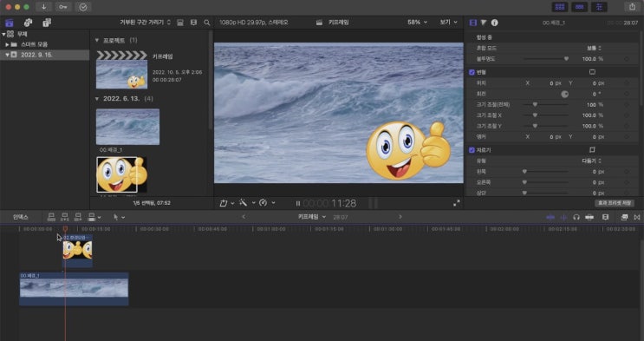Open the 키프레임 project name dropdown in timeline
This screenshot has height=341, width=644.
pyautogui.click(x=312, y=217)
